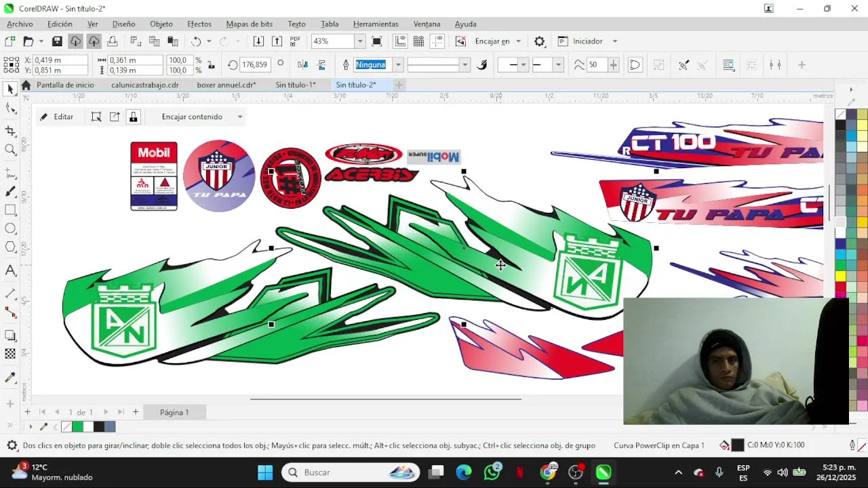The width and height of the screenshot is (868, 488).
Task: Click the Paste clipboard icon
Action: click(173, 41)
